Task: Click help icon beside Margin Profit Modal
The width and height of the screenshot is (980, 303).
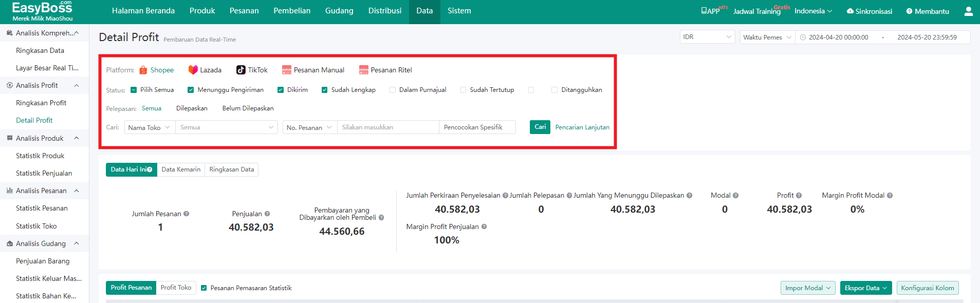Action: [x=890, y=196]
